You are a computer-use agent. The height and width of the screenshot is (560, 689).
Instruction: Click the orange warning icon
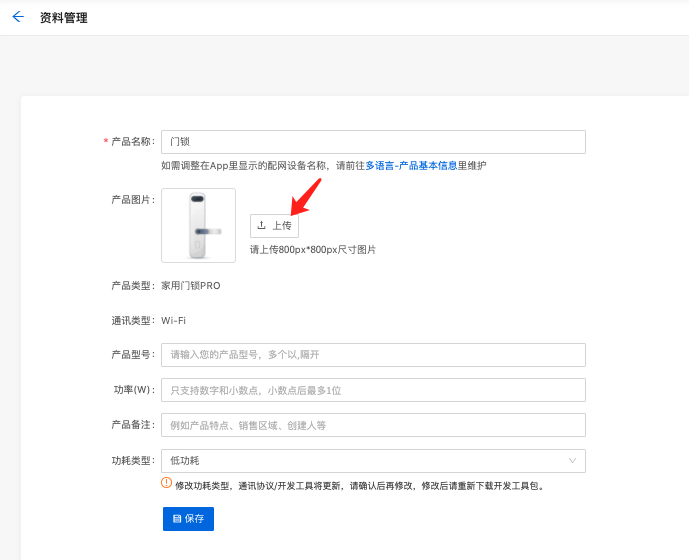(167, 483)
